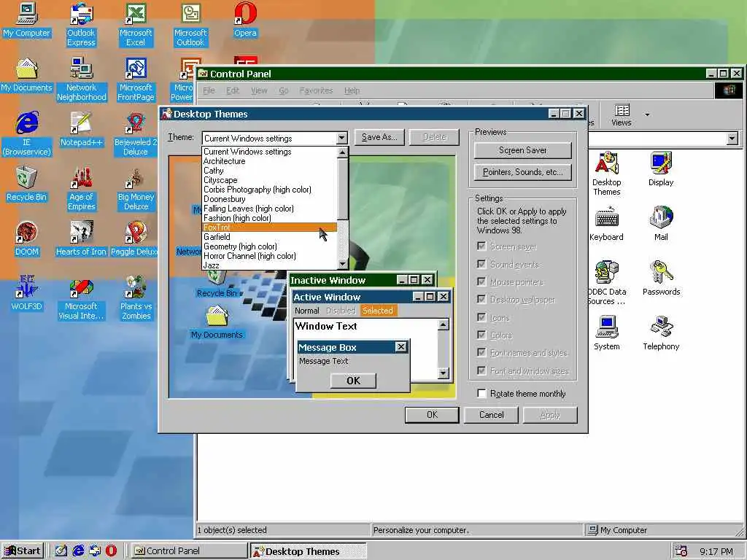Open the View menu in Control Panel
Screen dimensions: 747x560
(x=259, y=90)
